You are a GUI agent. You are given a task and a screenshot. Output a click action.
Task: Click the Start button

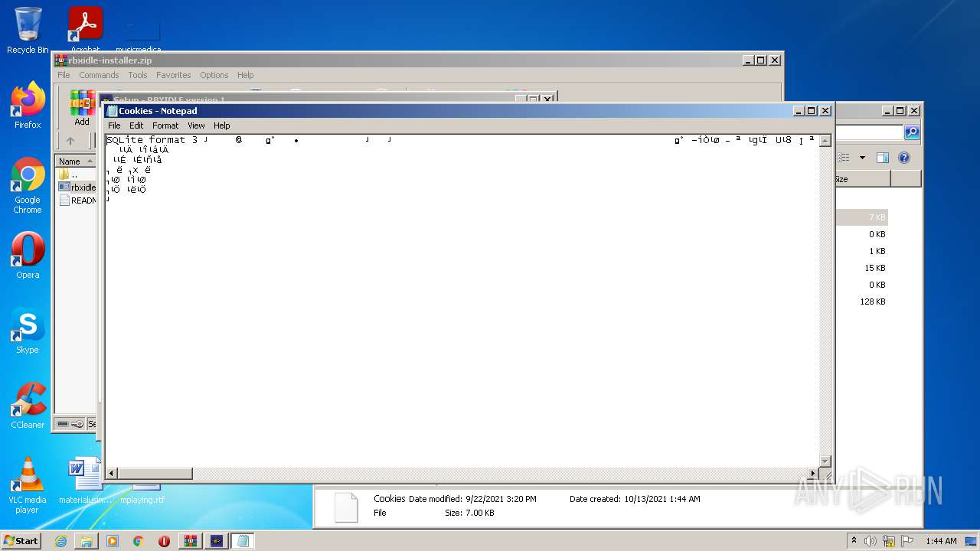coord(21,541)
